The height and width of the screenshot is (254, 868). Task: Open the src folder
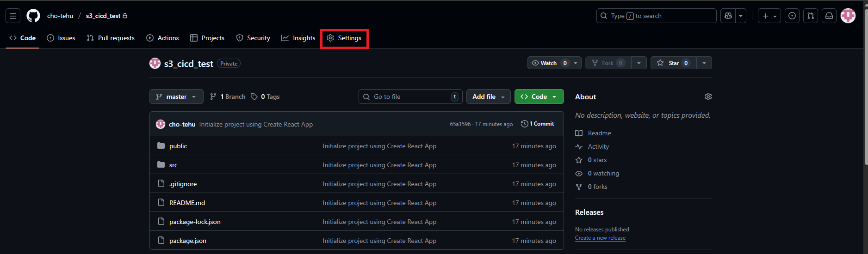pos(174,165)
